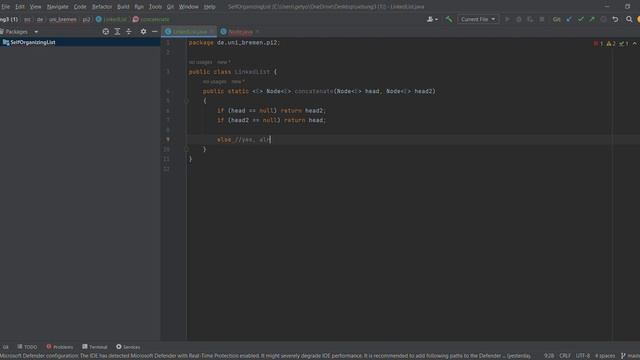Viewport: 640px width, 360px height.
Task: Close the LinkedList.java editor tab
Action: tap(211, 31)
